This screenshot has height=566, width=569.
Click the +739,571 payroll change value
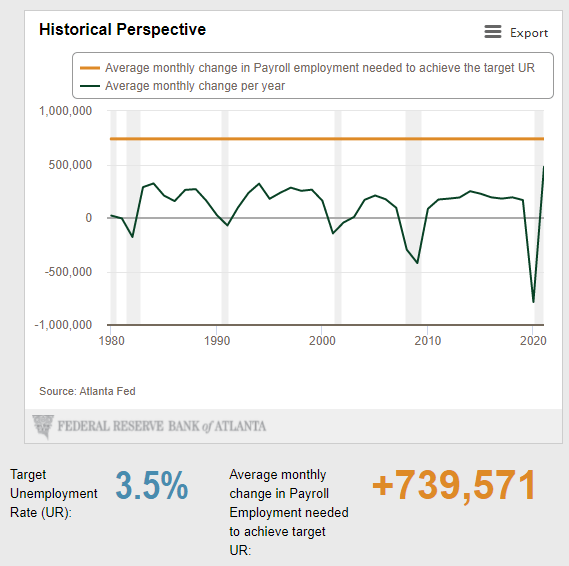454,485
